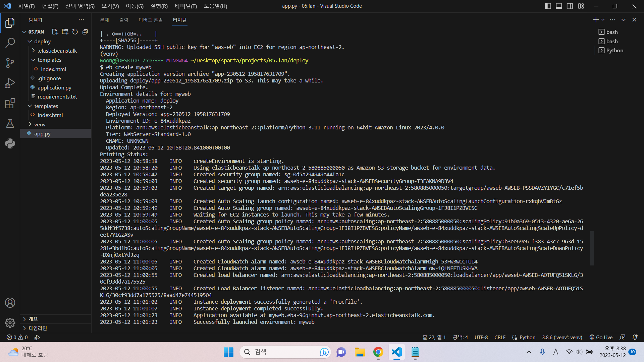Click the debug start icon in status bar
The width and height of the screenshot is (644, 362).
(x=37, y=337)
